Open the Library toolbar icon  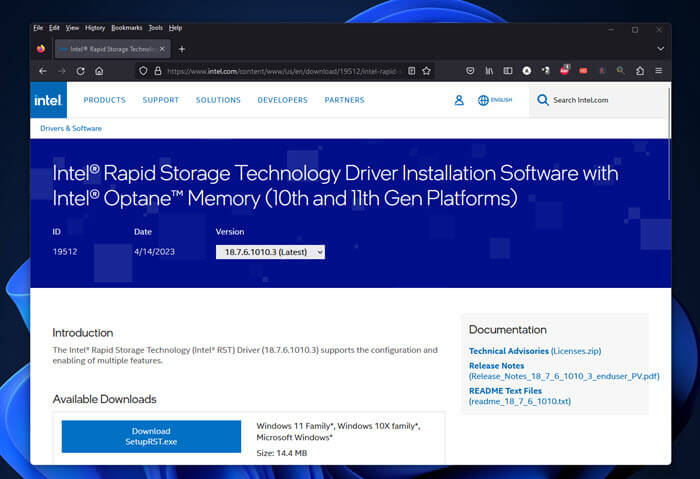[x=489, y=71]
